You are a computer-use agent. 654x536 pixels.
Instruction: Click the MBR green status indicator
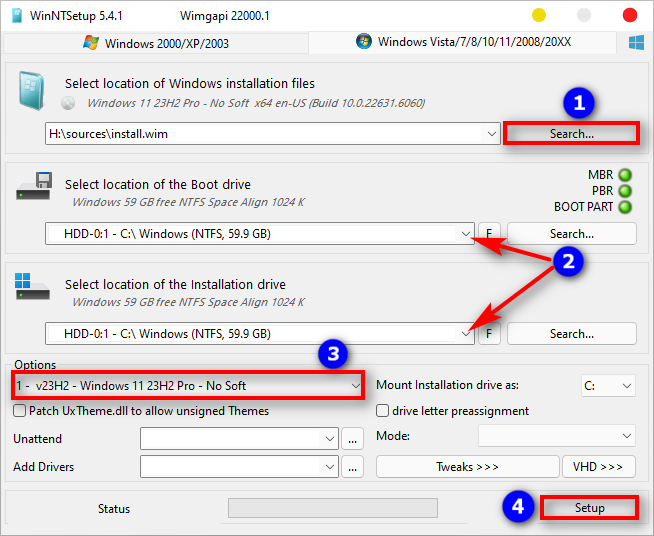coord(625,175)
